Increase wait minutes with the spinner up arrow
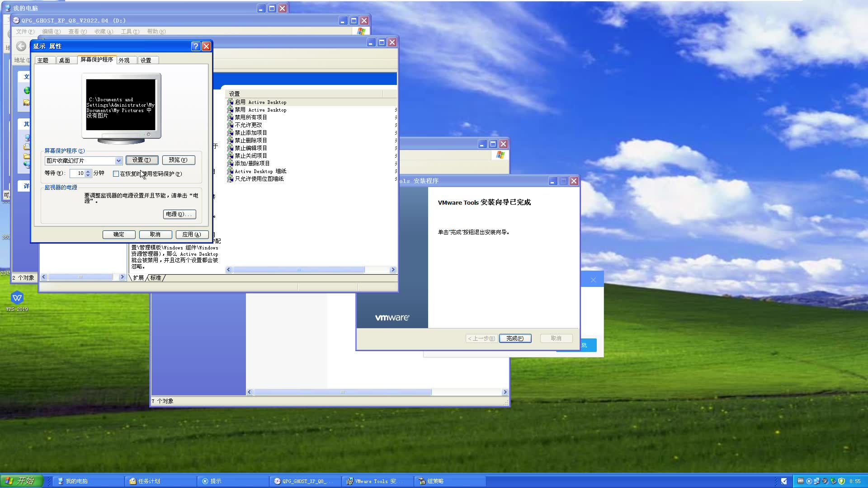The width and height of the screenshot is (868, 488). 88,172
